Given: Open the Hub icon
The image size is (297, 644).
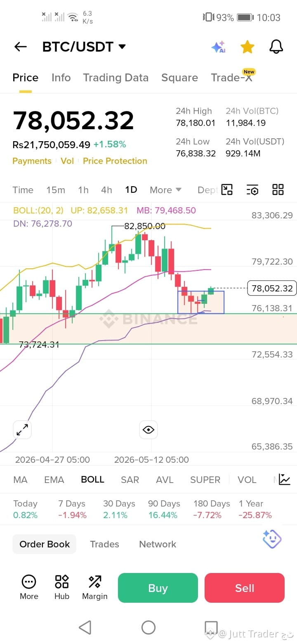Looking at the screenshot, I should pos(62,587).
